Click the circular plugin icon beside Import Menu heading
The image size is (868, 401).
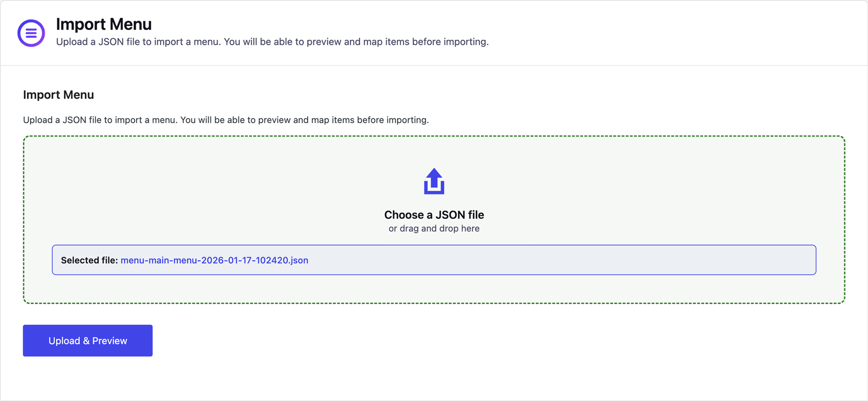pyautogui.click(x=30, y=32)
